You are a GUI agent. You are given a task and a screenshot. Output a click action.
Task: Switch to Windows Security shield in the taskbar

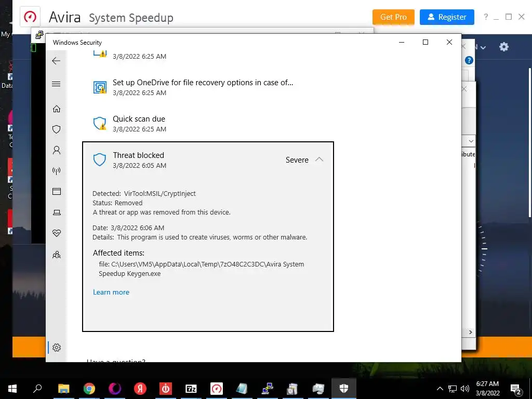coord(344,389)
